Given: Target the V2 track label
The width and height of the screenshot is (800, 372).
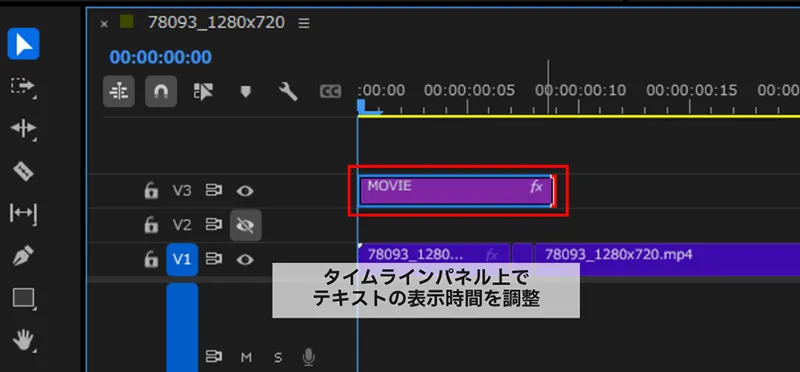Looking at the screenshot, I should pyautogui.click(x=182, y=225).
